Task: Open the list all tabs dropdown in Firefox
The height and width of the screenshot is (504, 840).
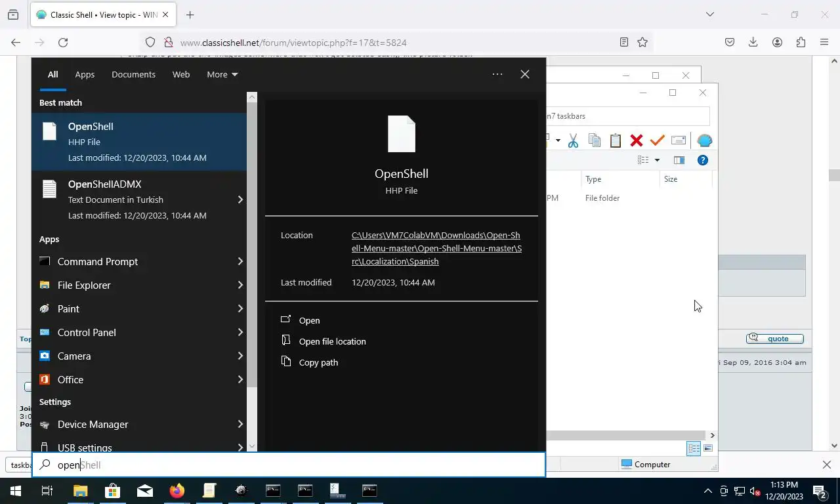Action: [x=709, y=14]
